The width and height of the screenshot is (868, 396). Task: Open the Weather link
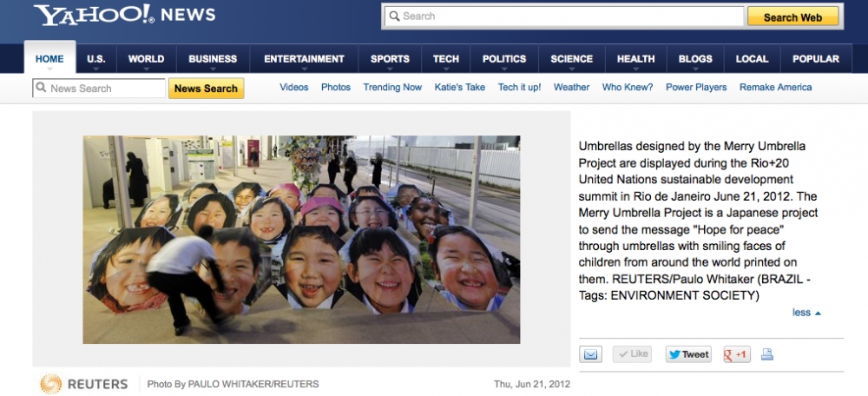pyautogui.click(x=571, y=87)
